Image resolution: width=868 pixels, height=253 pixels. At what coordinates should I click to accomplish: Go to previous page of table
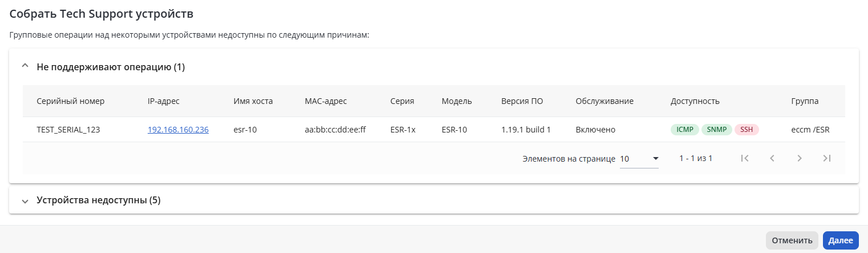tap(772, 158)
